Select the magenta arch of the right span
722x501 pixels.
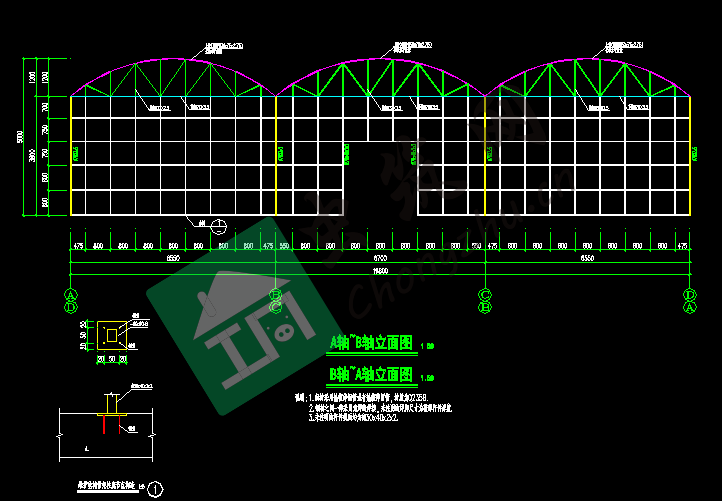tap(588, 61)
